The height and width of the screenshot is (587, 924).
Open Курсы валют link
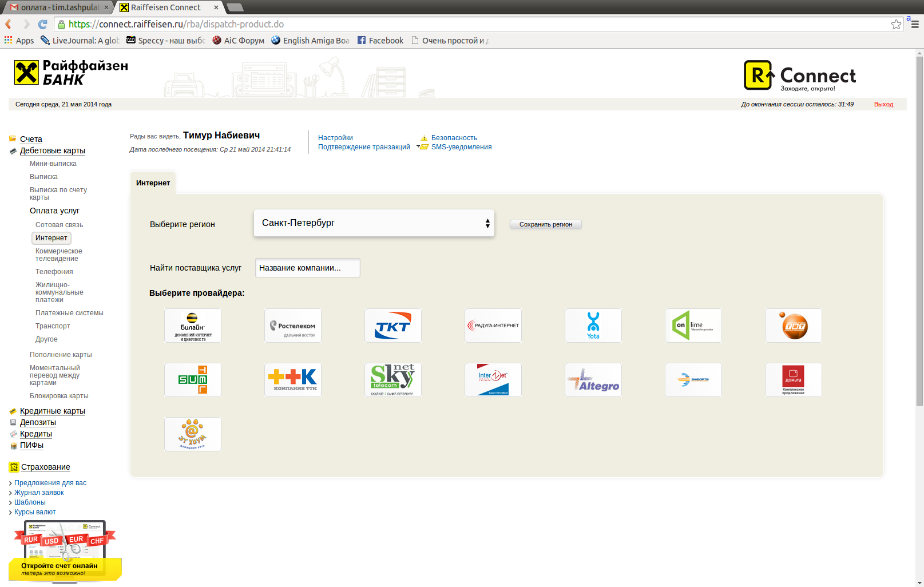pyautogui.click(x=35, y=512)
